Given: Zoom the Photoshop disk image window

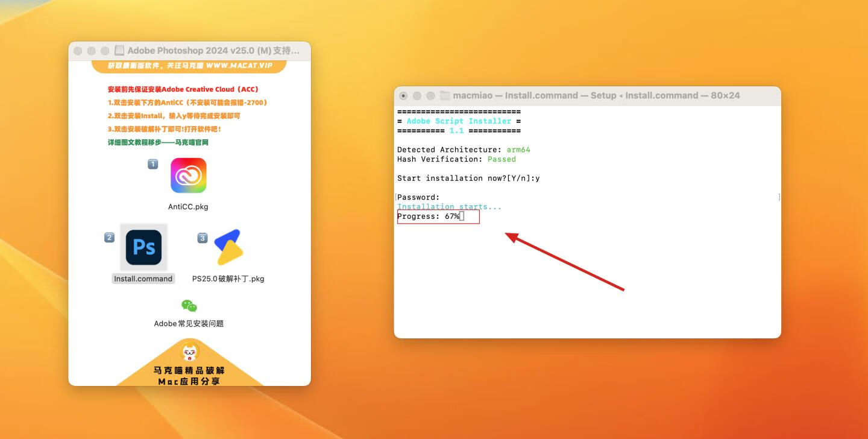Looking at the screenshot, I should pyautogui.click(x=105, y=51).
